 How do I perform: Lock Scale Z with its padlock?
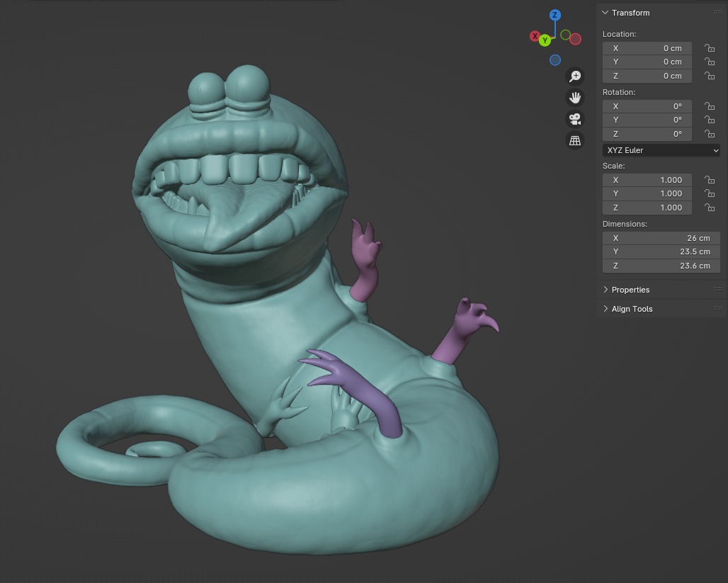coord(710,207)
